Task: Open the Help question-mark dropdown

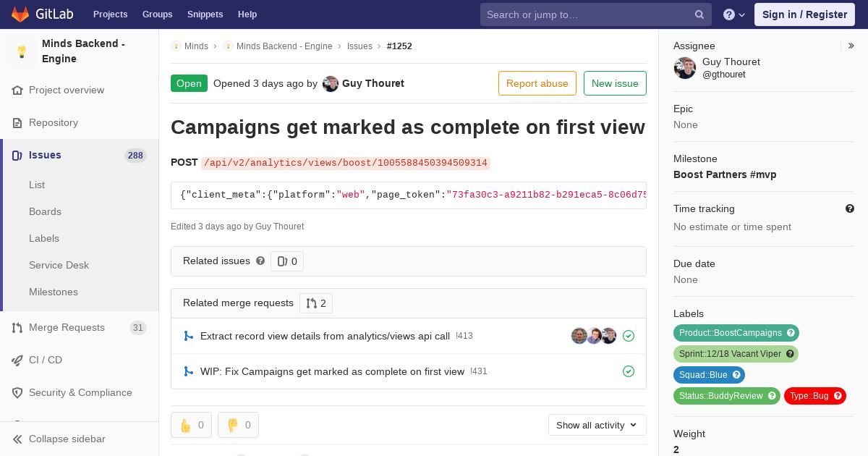Action: coord(734,14)
